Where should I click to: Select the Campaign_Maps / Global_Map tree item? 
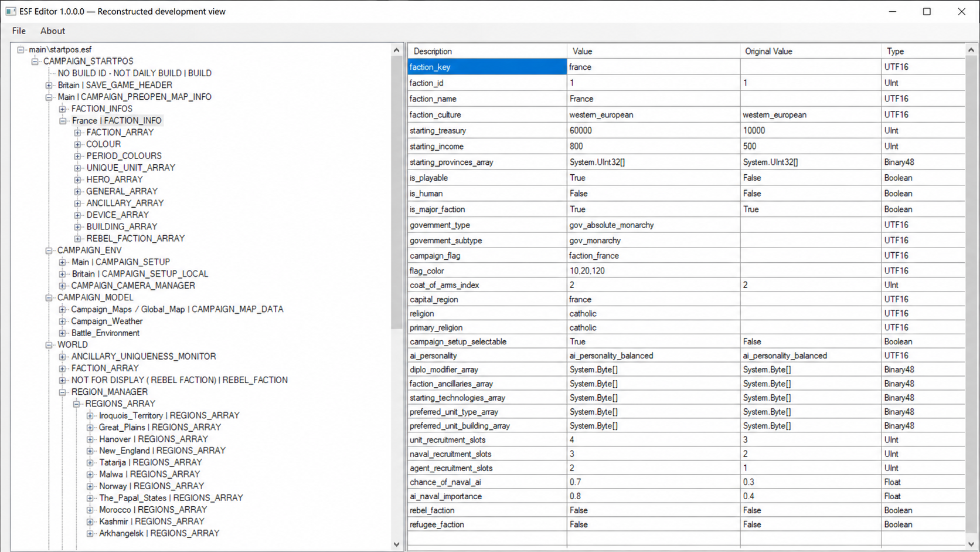pyautogui.click(x=177, y=309)
